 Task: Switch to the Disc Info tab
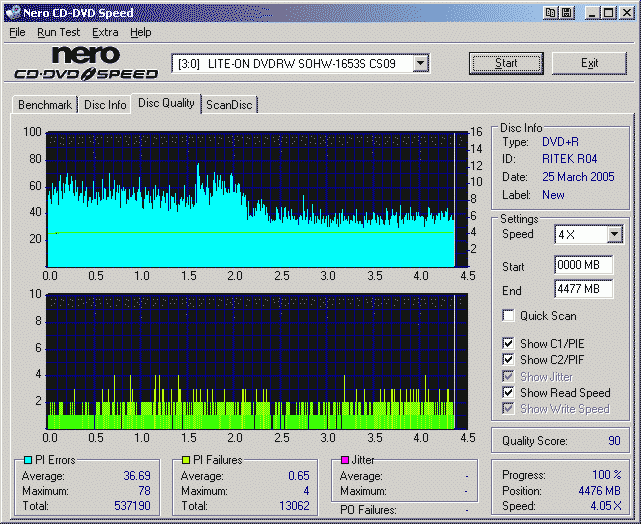105,105
